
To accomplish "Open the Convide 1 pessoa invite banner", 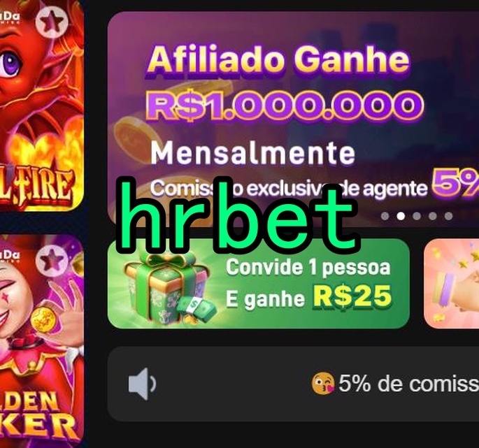I will click(x=259, y=284).
